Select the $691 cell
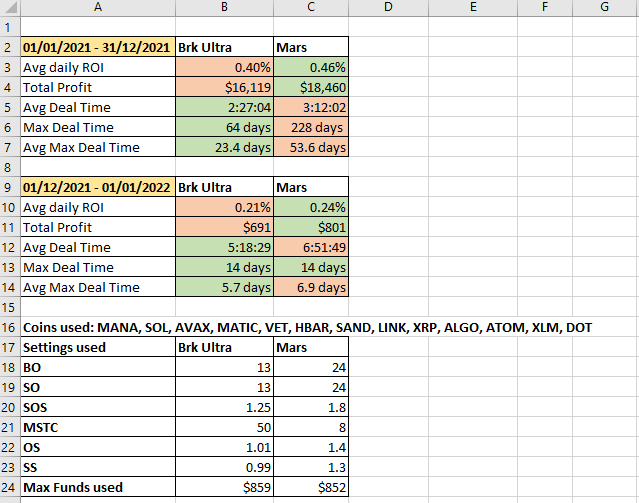Viewport: 639px width, 503px height. [x=225, y=227]
